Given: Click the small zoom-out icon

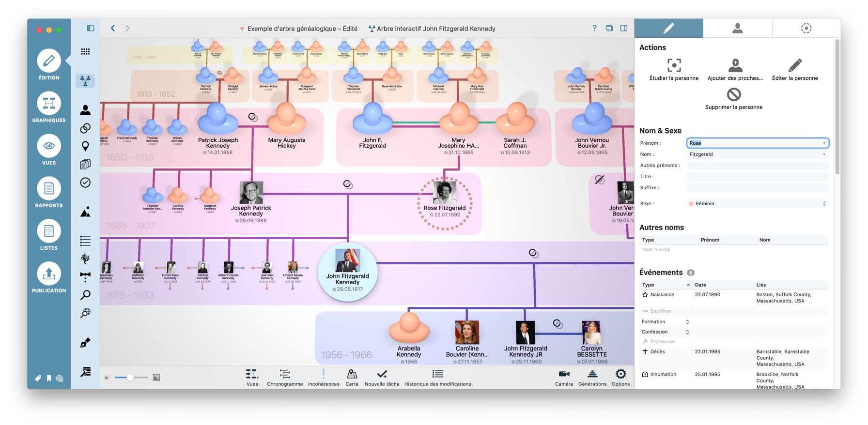Looking at the screenshot, I should click(x=107, y=378).
